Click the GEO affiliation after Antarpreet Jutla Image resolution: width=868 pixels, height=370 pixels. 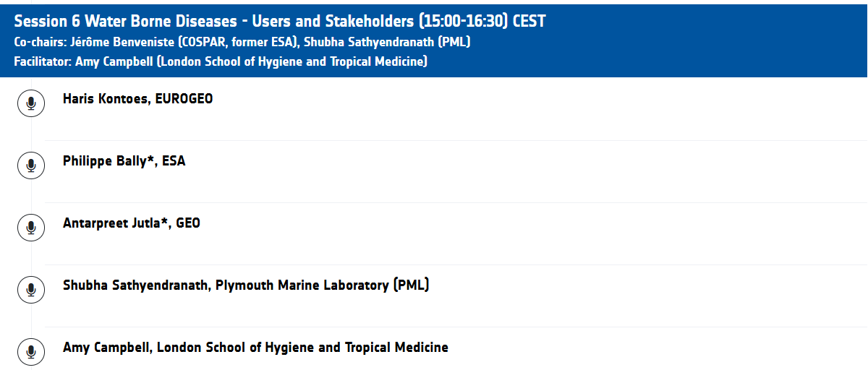(x=188, y=223)
